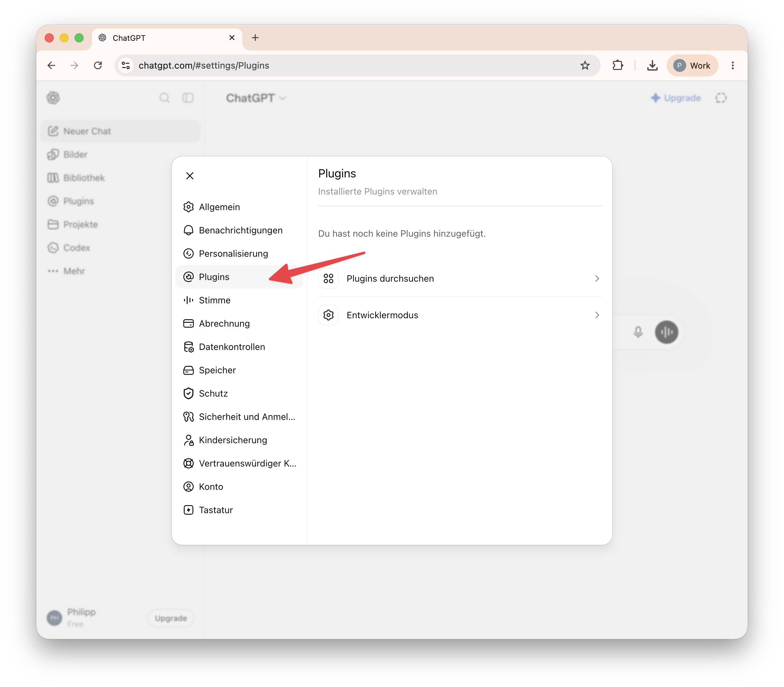Screen dimensions: 784x687
Task: Start a Neuer Chat from the sidebar
Action: pyautogui.click(x=121, y=131)
